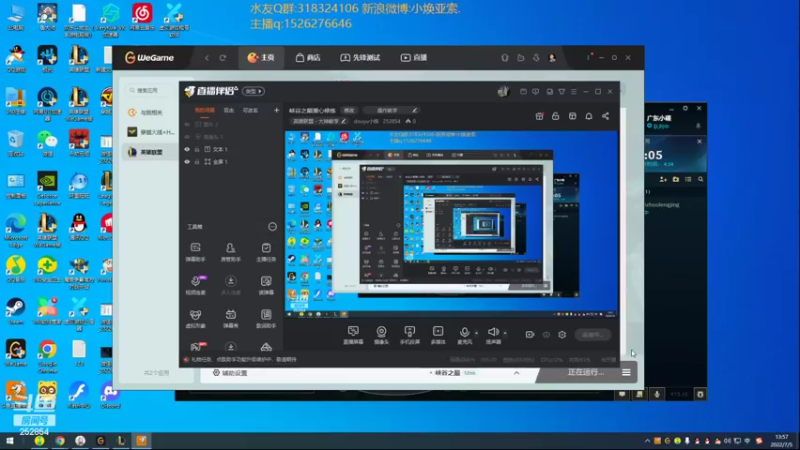Switch to the third scene tab
This screenshot has height=450, width=800.
coord(250,110)
